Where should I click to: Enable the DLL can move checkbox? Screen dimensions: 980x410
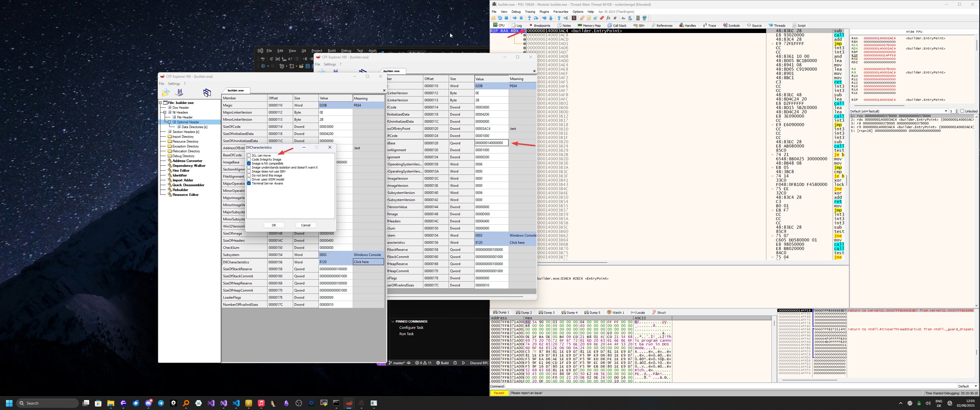[x=249, y=155]
